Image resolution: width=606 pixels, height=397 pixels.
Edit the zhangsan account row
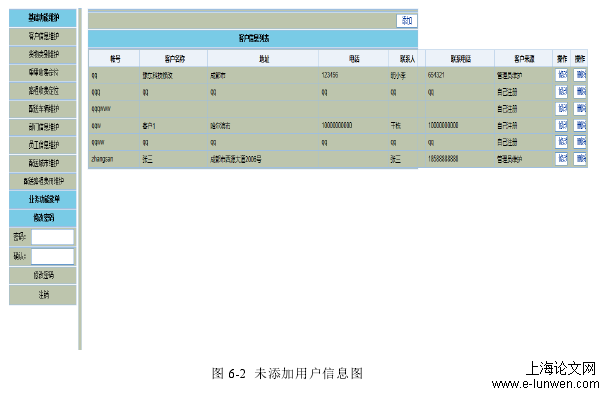(x=562, y=158)
